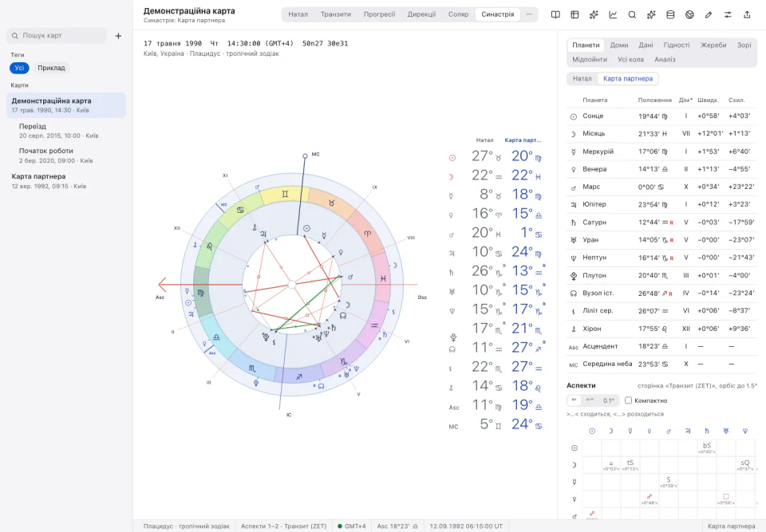Click the Asc 18°23' status bar entry
This screenshot has height=532, width=766.
397,526
